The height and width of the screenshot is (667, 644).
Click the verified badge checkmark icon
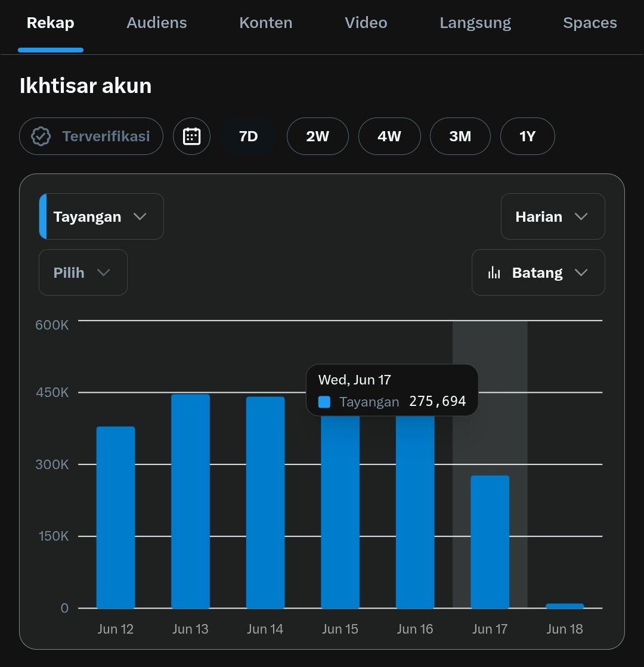[x=41, y=136]
